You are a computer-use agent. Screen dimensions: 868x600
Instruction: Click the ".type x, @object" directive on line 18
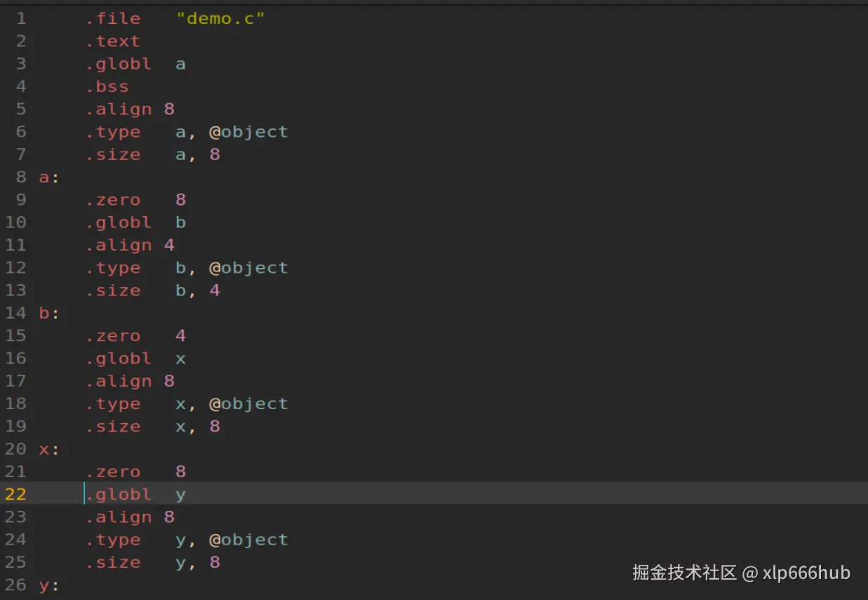(186, 404)
